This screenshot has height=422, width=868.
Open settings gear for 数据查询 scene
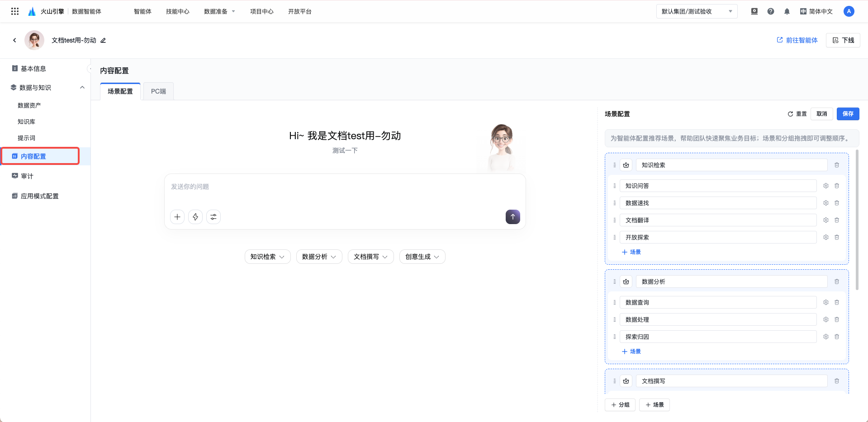[826, 302]
